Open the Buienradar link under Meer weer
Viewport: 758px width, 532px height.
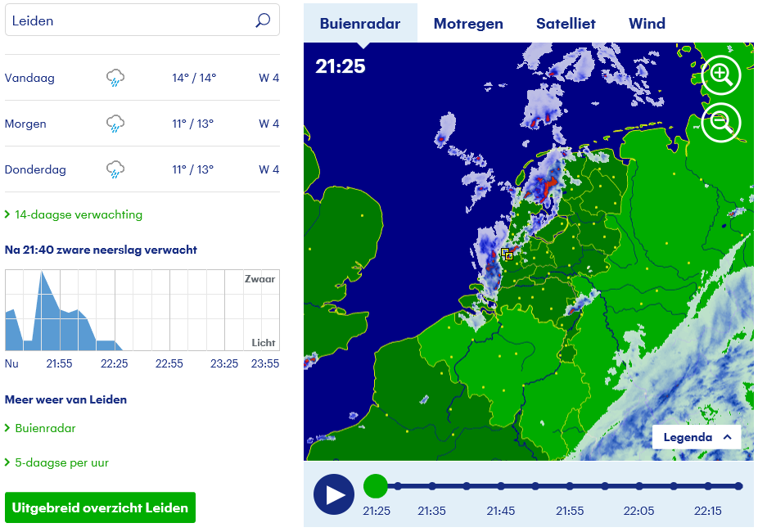pos(46,428)
